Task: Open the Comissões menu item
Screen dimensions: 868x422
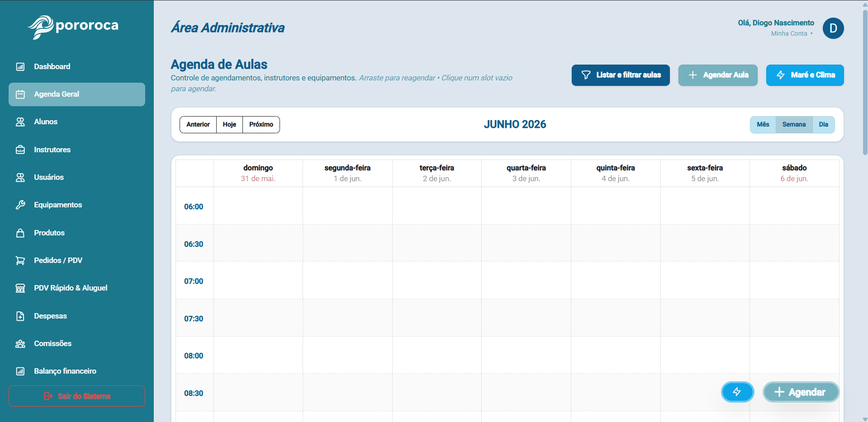Action: click(77, 344)
